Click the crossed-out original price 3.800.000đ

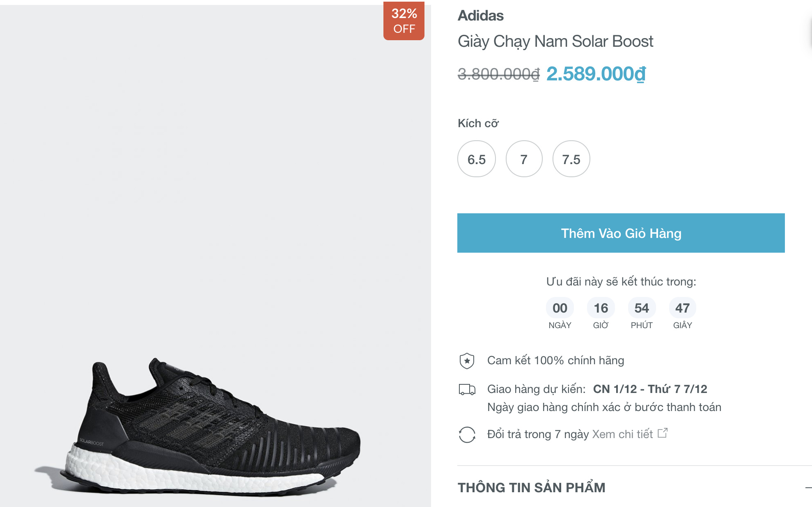pyautogui.click(x=498, y=74)
